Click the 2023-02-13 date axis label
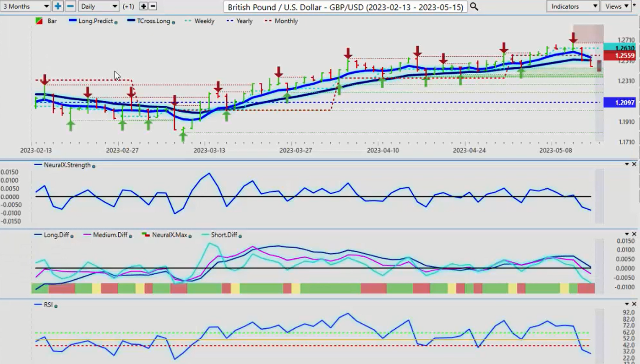This screenshot has height=364, width=640. [x=36, y=150]
